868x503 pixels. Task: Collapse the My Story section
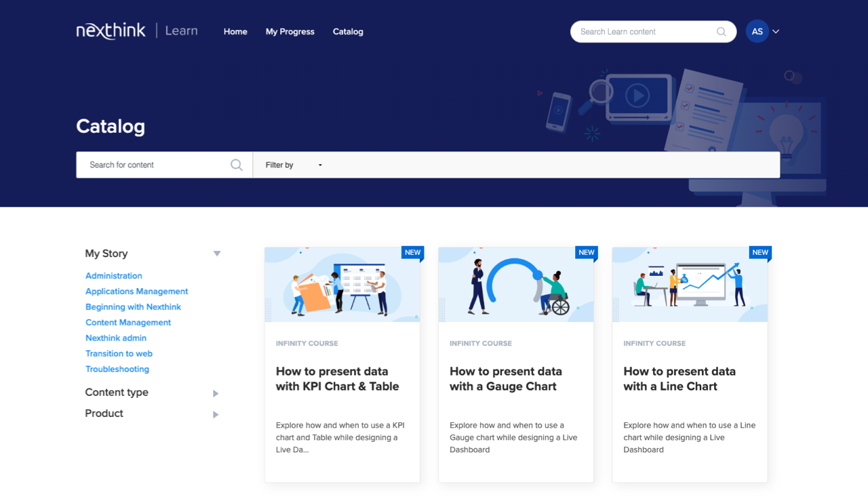coord(217,253)
